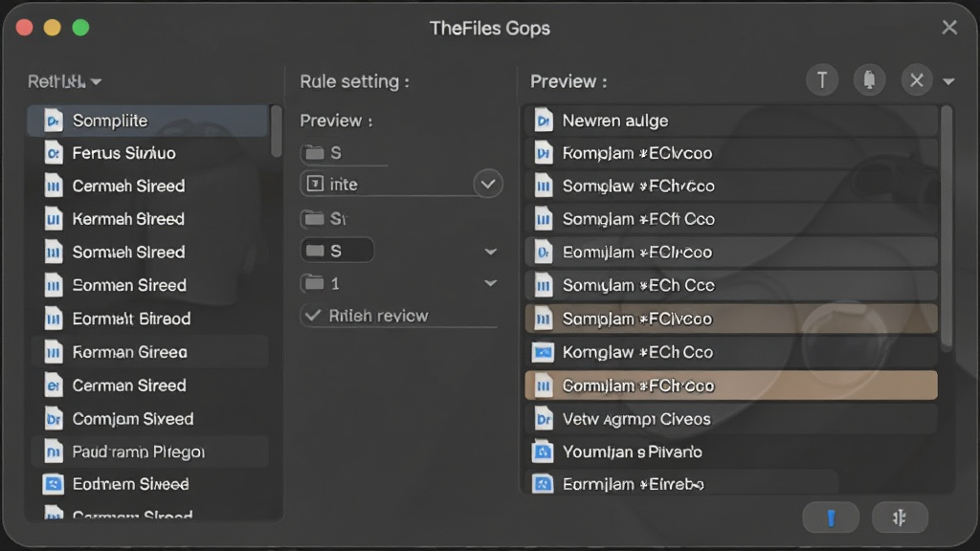The image size is (980, 551).
Task: Select the highlighted Sampjam row
Action: [730, 319]
